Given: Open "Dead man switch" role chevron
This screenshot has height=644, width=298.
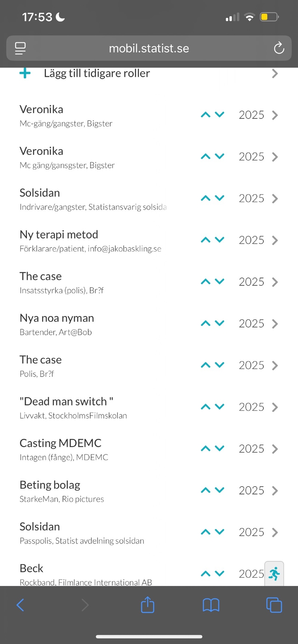Looking at the screenshot, I should [x=275, y=407].
